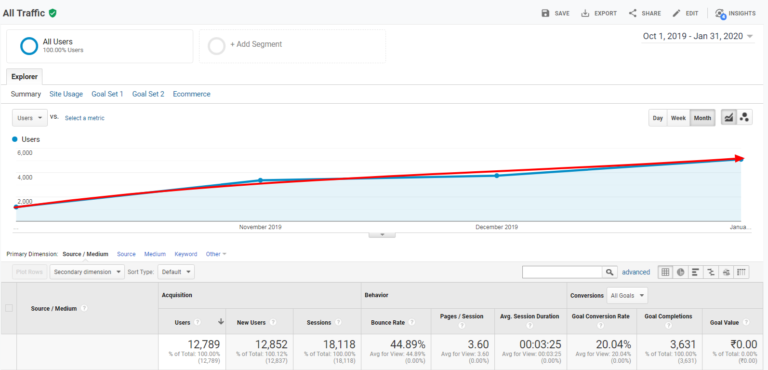Image resolution: width=768 pixels, height=370 pixels.
Task: Open the Secondary dimension dropdown
Action: click(87, 272)
